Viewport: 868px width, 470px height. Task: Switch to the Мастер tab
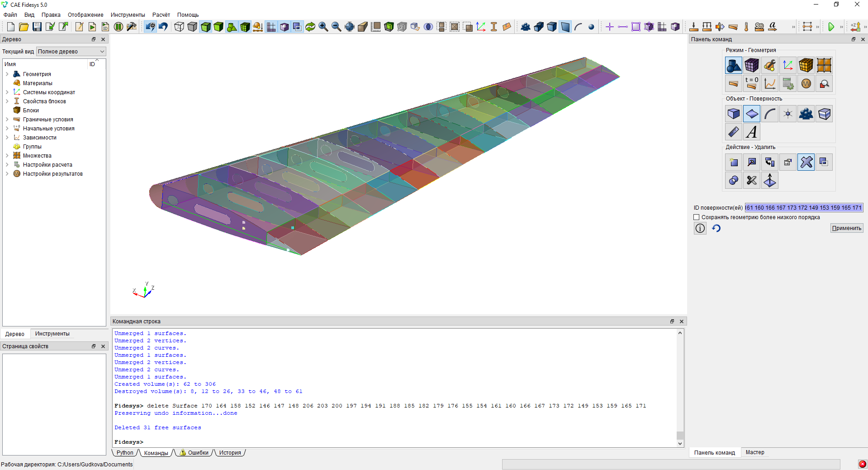tap(755, 452)
